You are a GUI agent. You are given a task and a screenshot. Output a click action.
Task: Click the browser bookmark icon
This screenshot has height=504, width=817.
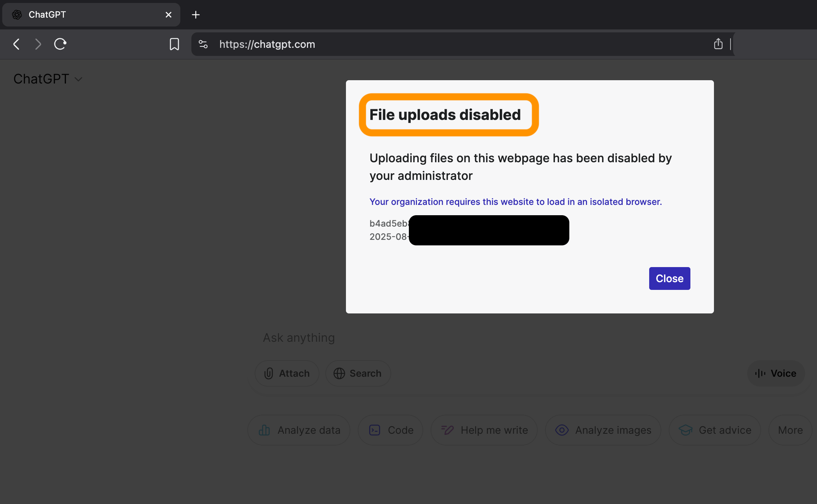(x=174, y=44)
